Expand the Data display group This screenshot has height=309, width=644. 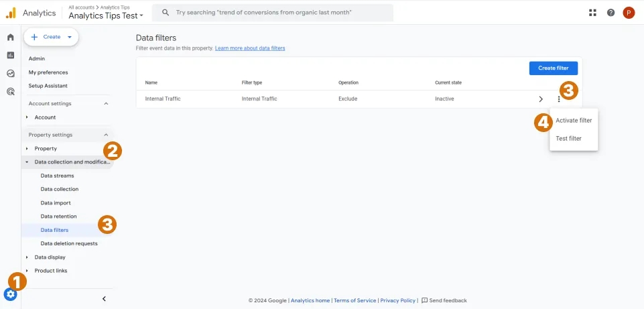tap(27, 257)
